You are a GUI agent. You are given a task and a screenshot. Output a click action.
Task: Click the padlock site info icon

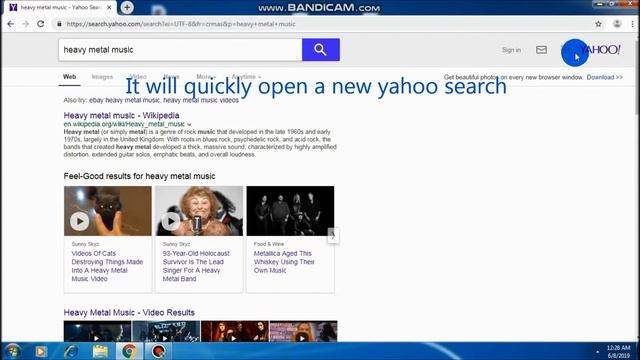[59, 24]
